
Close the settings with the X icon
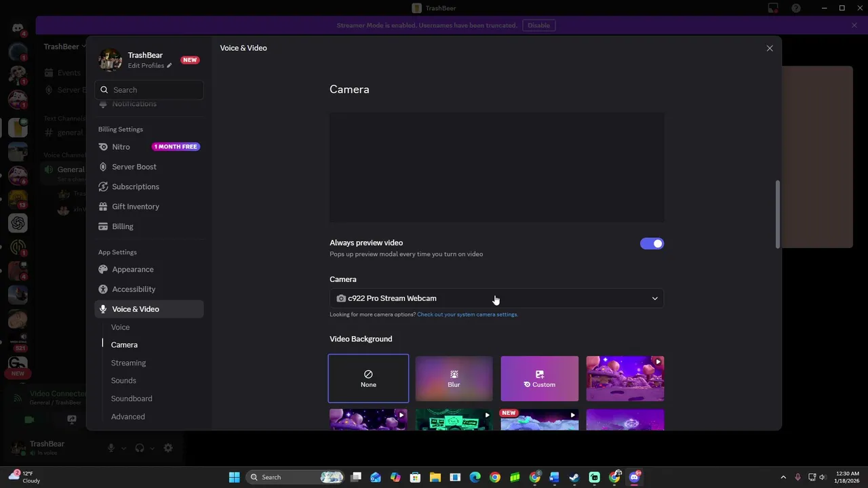[770, 48]
